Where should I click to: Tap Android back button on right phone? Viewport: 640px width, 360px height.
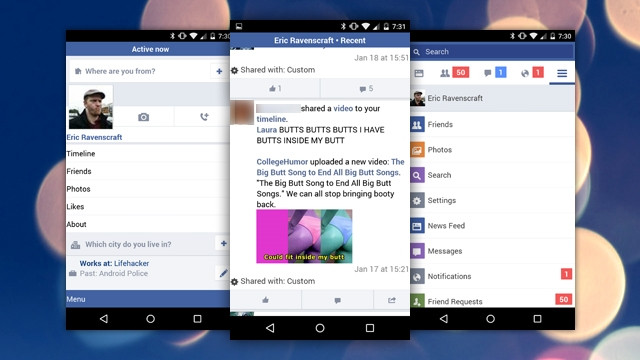[x=444, y=319]
